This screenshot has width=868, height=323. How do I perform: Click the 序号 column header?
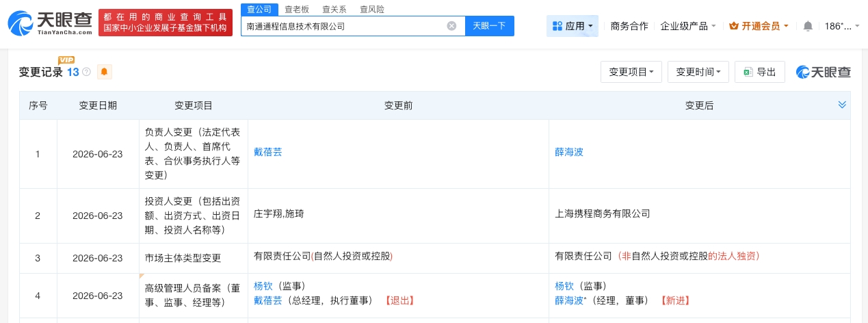[38, 105]
